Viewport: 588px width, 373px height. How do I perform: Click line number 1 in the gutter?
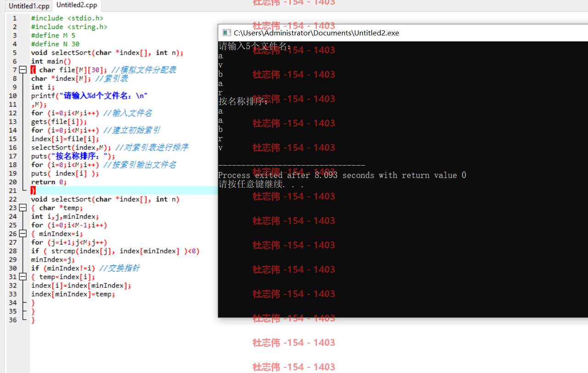[x=14, y=18]
